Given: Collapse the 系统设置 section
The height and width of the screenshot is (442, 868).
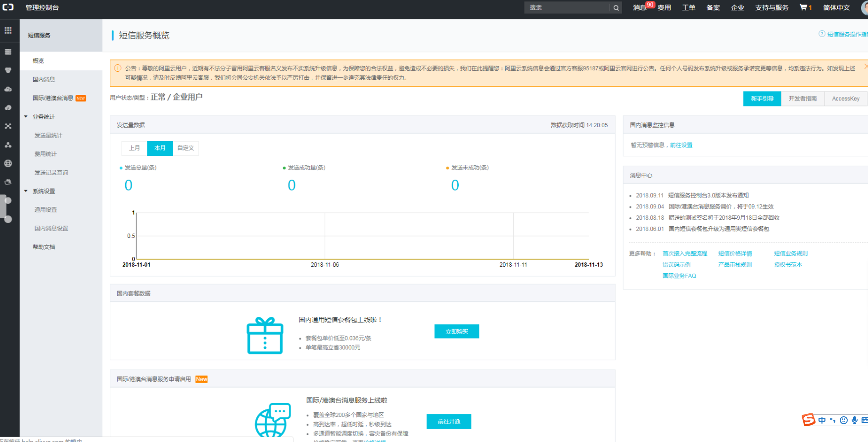Looking at the screenshot, I should tap(26, 191).
